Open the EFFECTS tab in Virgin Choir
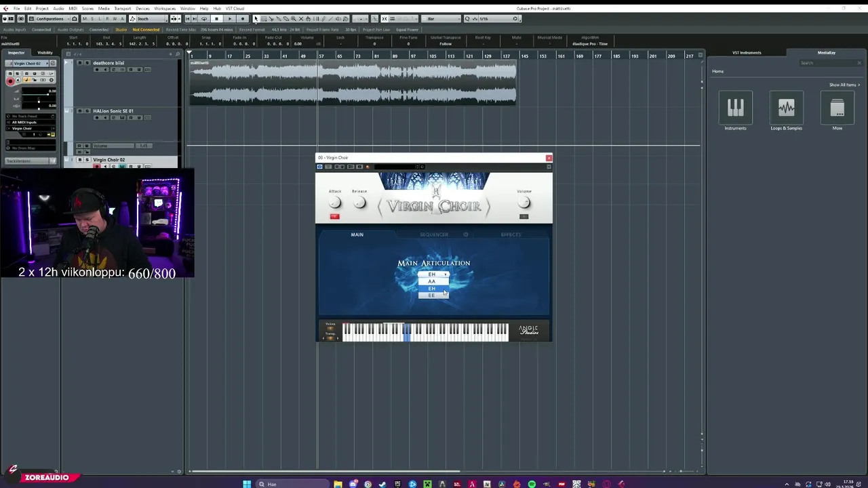The image size is (868, 488). pyautogui.click(x=511, y=235)
